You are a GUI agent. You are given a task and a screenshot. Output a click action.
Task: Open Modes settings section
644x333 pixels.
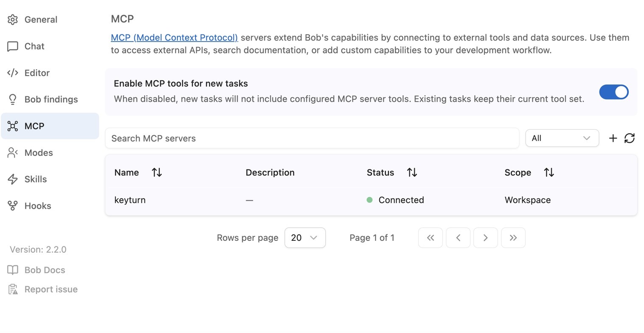[50, 152]
